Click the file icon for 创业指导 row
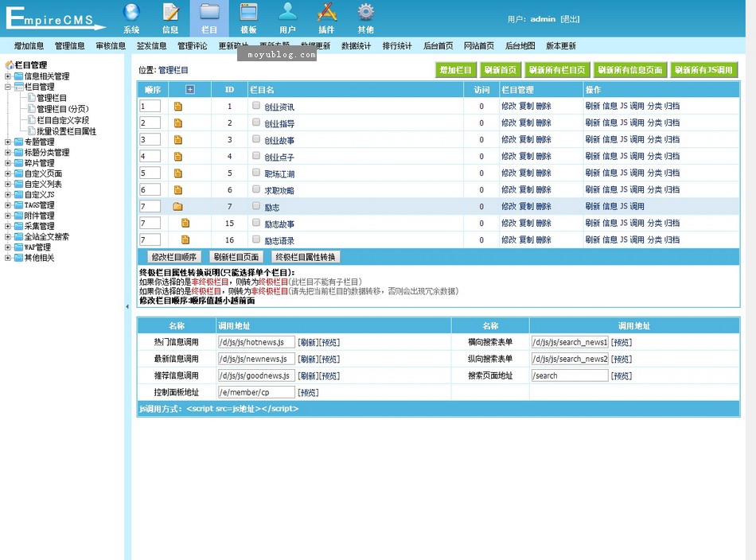This screenshot has width=756, height=560. pos(178,123)
